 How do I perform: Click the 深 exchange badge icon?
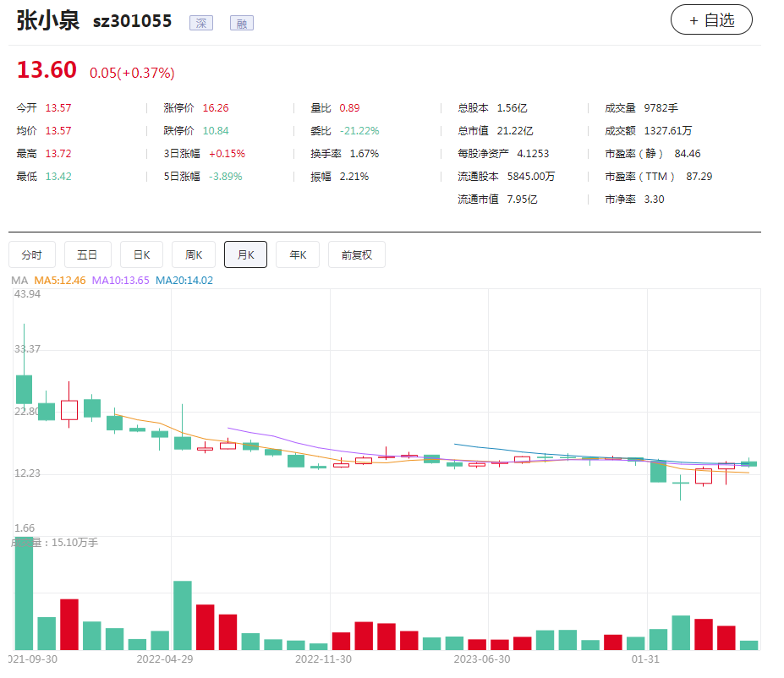[201, 23]
